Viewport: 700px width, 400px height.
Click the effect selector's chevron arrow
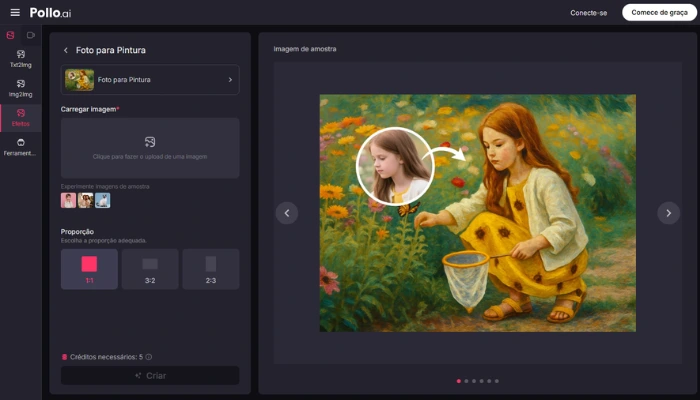coord(230,79)
